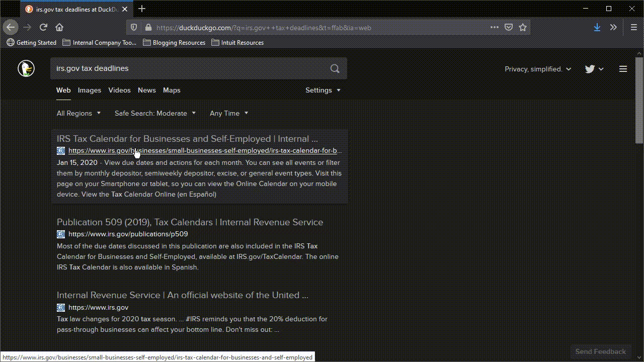
Task: Click the 'Jan 15, 2020' snippet text
Action: (77, 162)
